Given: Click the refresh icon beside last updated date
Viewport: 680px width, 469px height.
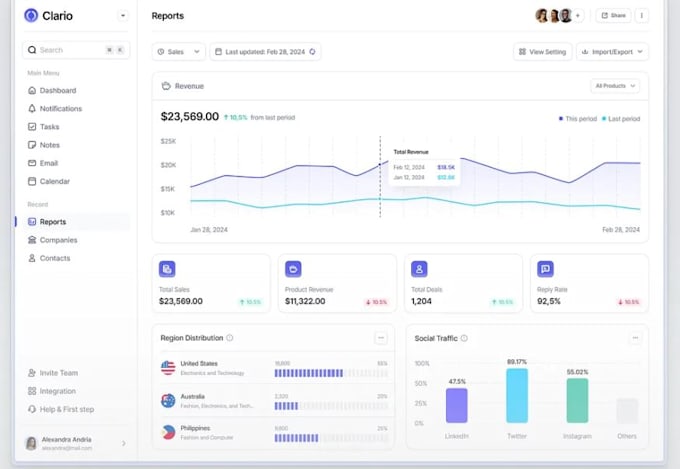Looking at the screenshot, I should 313,51.
